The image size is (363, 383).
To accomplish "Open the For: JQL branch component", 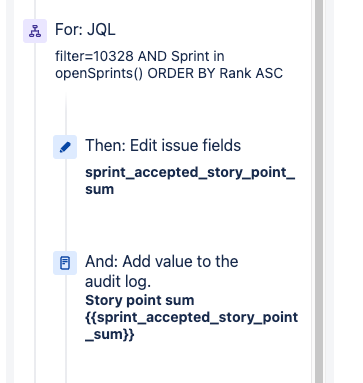I will click(x=85, y=29).
